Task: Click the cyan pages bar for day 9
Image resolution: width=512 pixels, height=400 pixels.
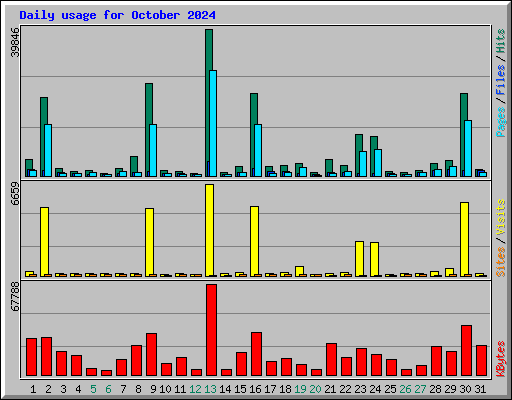Action: [x=153, y=150]
